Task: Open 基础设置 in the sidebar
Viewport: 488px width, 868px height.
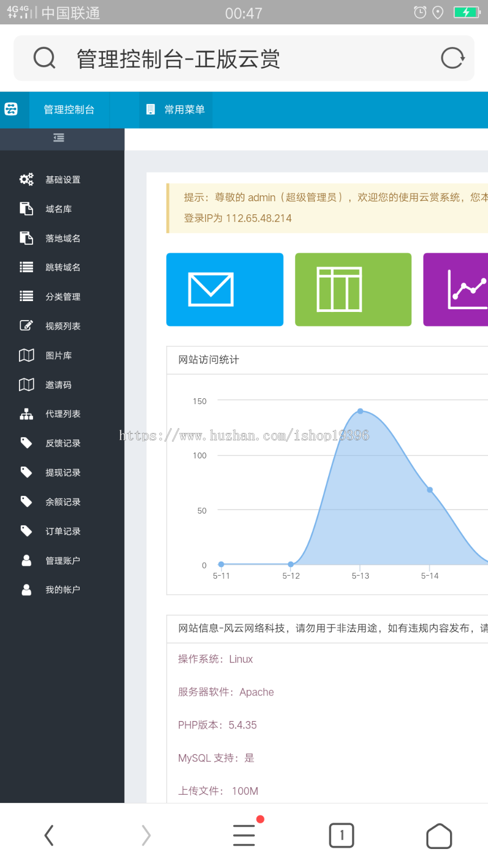Action: (x=63, y=180)
